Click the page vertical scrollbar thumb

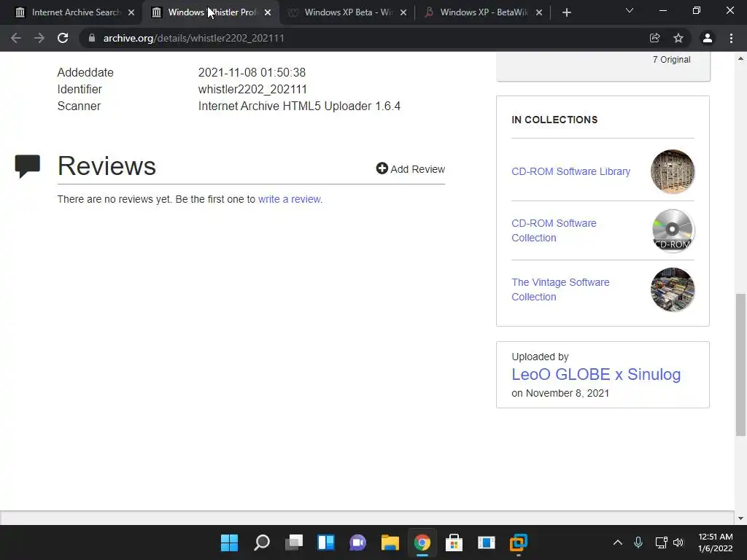click(x=740, y=365)
